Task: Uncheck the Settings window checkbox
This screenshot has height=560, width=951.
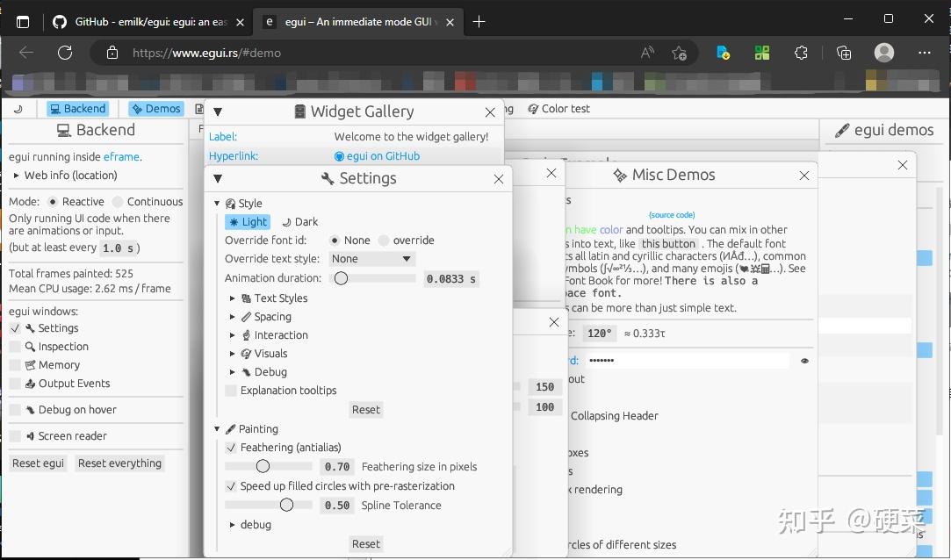Action: [15, 328]
